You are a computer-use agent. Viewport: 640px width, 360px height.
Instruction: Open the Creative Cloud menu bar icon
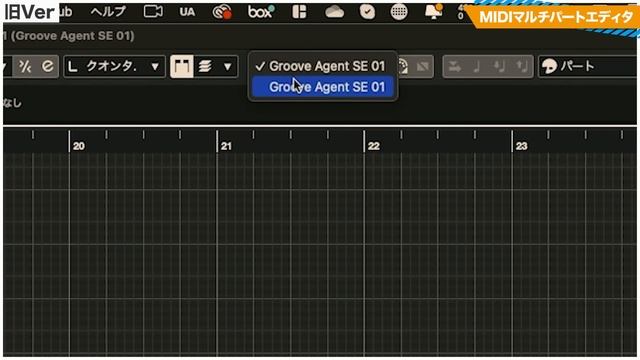pyautogui.click(x=222, y=12)
